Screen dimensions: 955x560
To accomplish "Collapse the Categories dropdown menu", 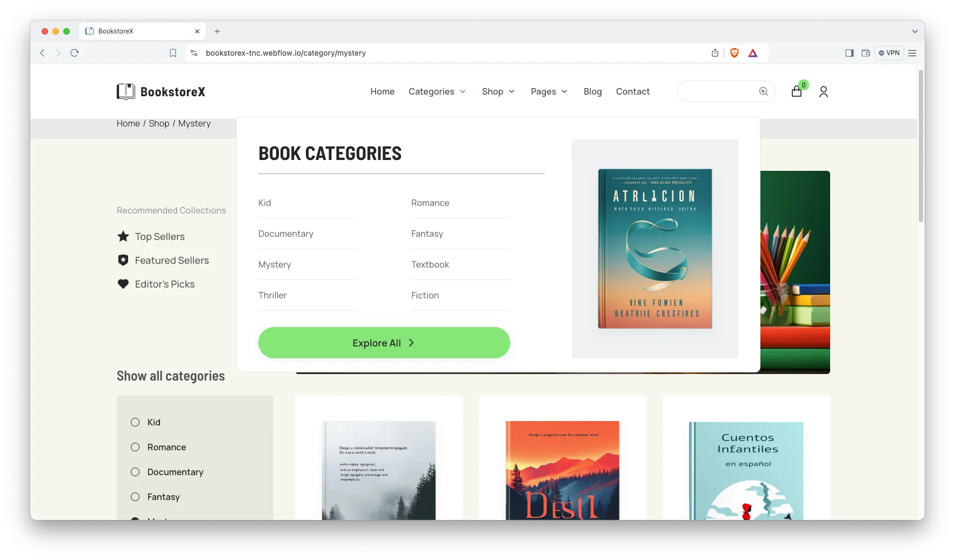I will 437,91.
